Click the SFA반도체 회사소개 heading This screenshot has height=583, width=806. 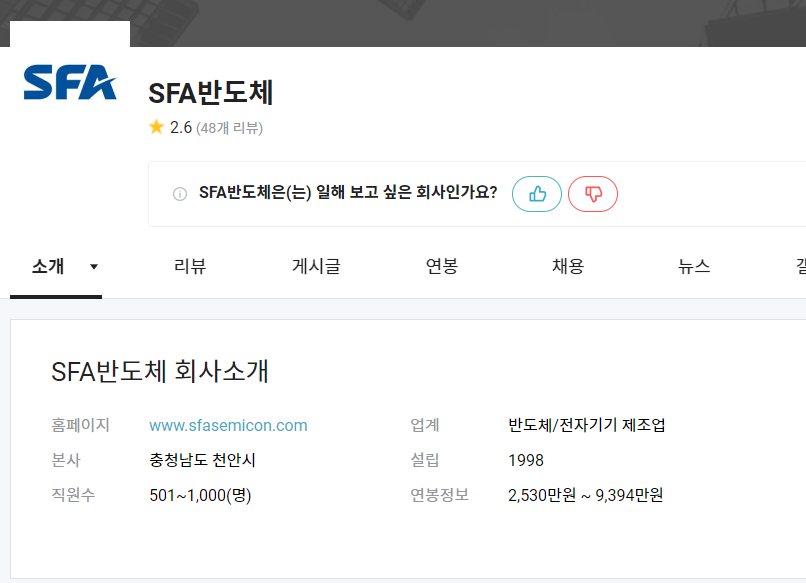[160, 371]
